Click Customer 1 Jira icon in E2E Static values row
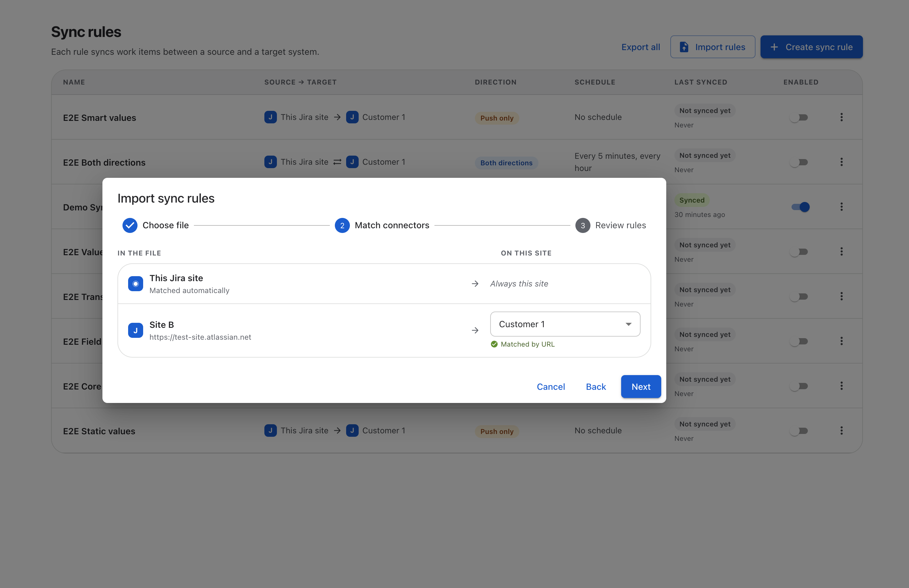The height and width of the screenshot is (588, 909). pos(352,431)
